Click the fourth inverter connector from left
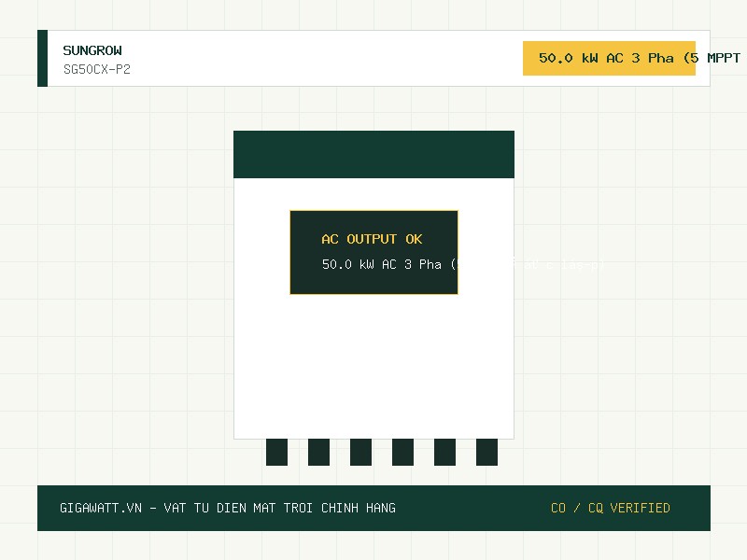This screenshot has width=747, height=560. coord(402,452)
